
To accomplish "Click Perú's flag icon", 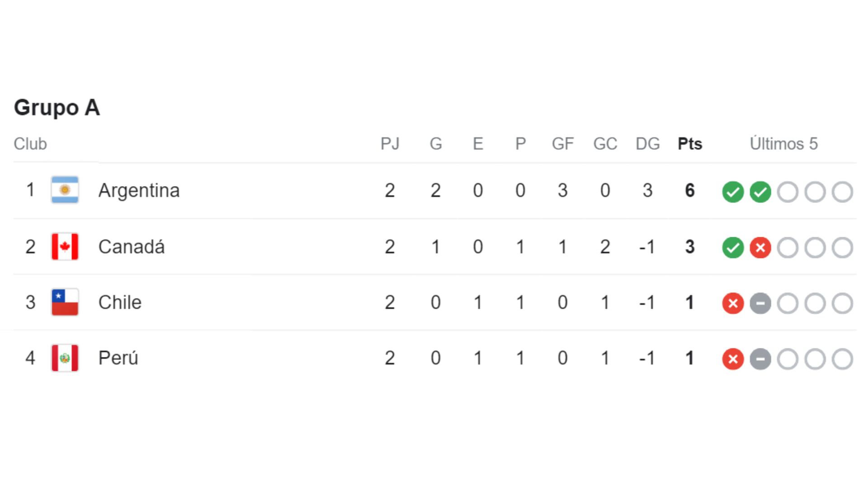I will pyautogui.click(x=65, y=358).
